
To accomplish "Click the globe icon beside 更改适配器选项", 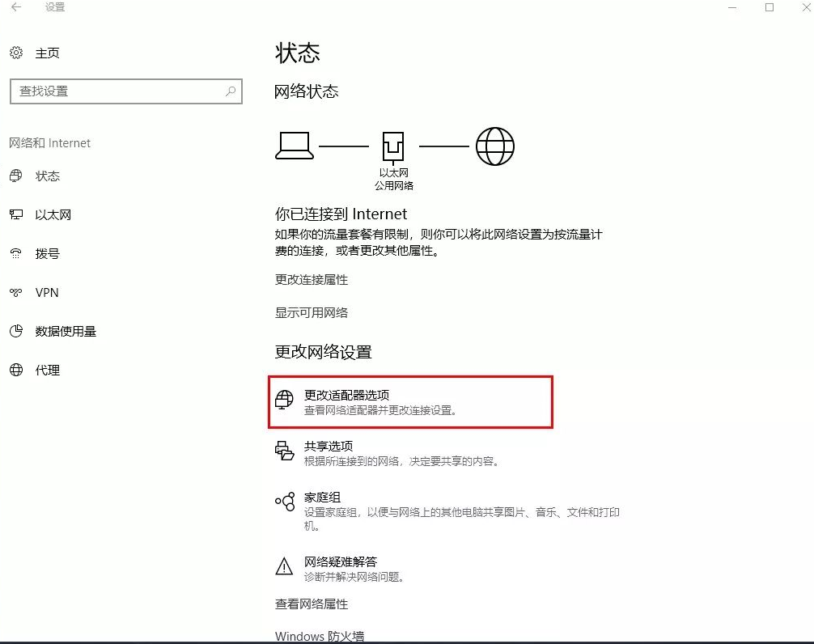I will point(284,399).
